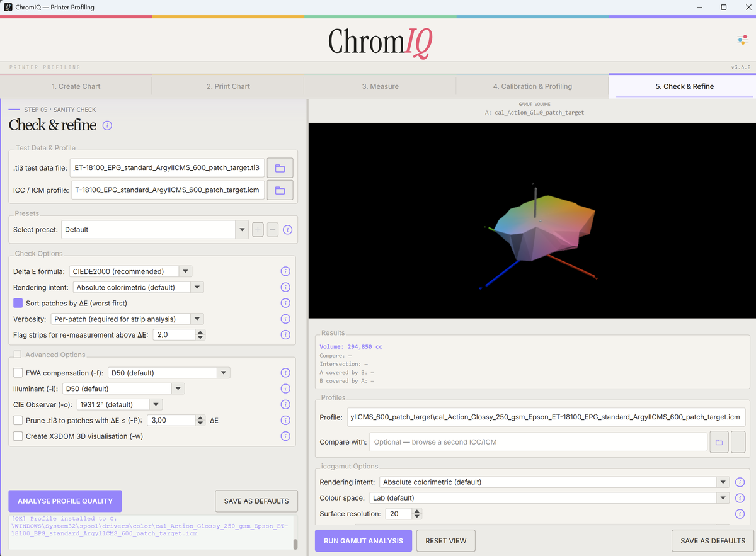Browse for a Compare with profile
Image resolution: width=756 pixels, height=556 pixels.
coord(719,442)
